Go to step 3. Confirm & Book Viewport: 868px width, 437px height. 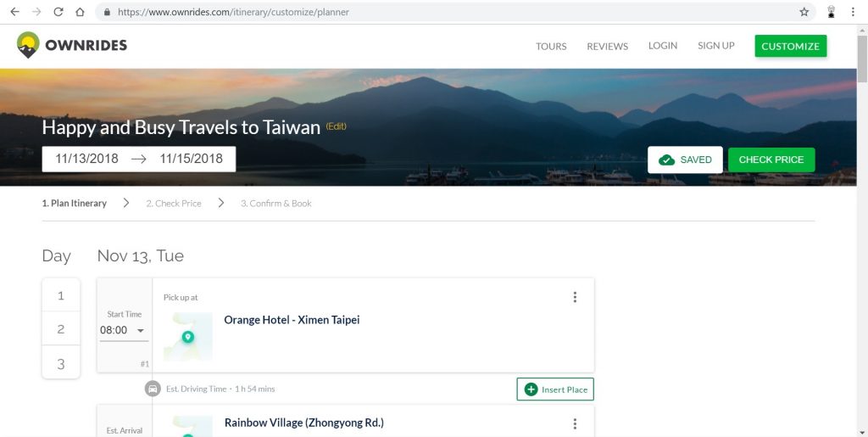[276, 204]
